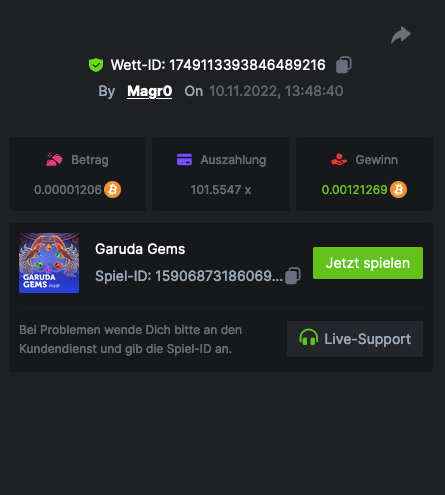Click the truncated Spiel-ID number
Image resolution: width=445 pixels, height=495 pixels.
pos(219,276)
